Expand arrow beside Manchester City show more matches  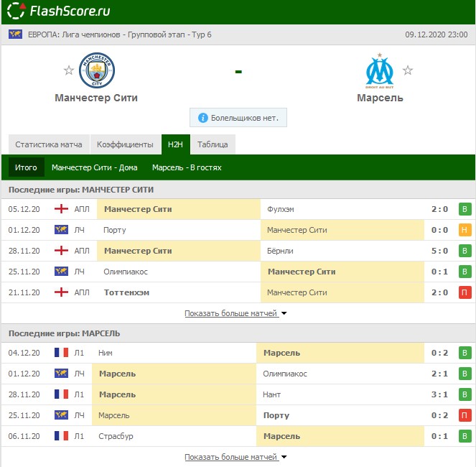pyautogui.click(x=284, y=313)
